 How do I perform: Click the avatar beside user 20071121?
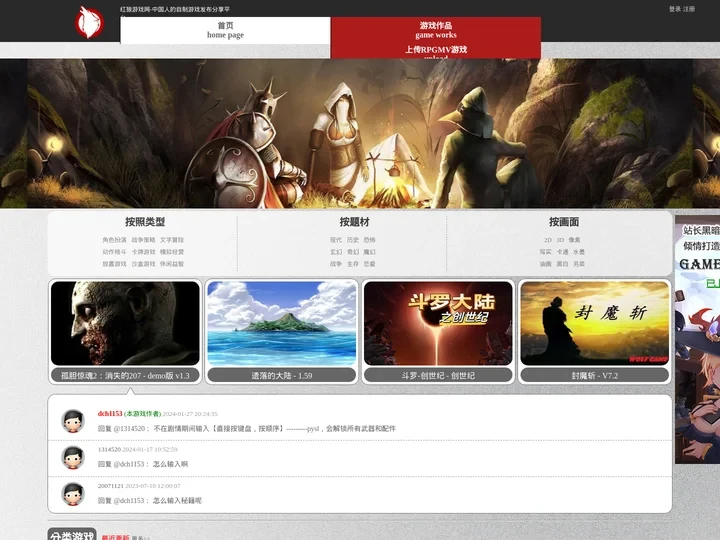pos(73,494)
